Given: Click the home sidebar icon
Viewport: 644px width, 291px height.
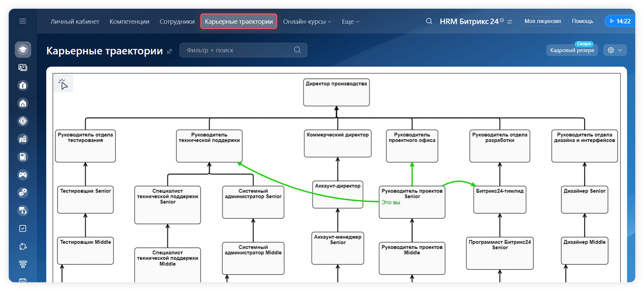Looking at the screenshot, I should (x=23, y=103).
